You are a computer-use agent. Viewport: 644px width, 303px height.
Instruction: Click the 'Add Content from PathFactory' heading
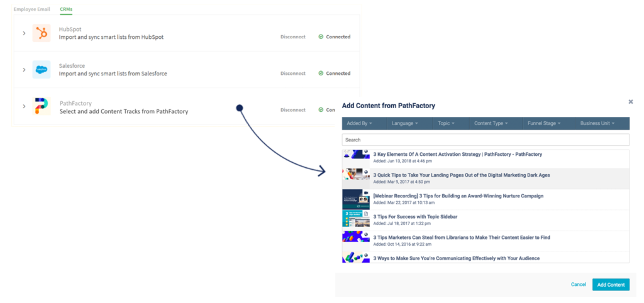389,106
